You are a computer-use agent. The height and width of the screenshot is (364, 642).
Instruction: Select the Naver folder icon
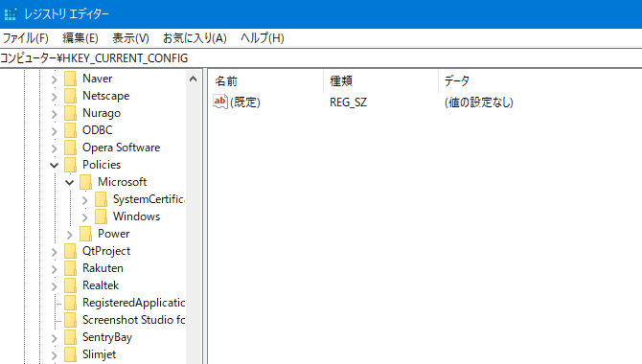[70, 79]
